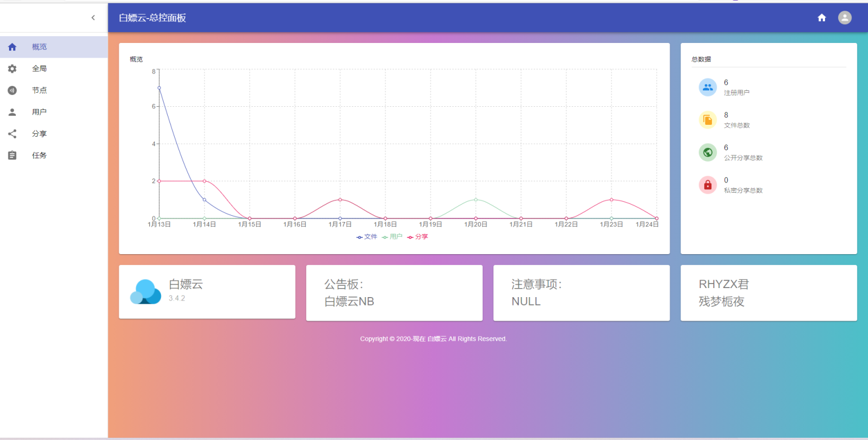Viewport: 868px width, 440px height.
Task: Click the 私密分享总数 lock icon
Action: point(708,185)
